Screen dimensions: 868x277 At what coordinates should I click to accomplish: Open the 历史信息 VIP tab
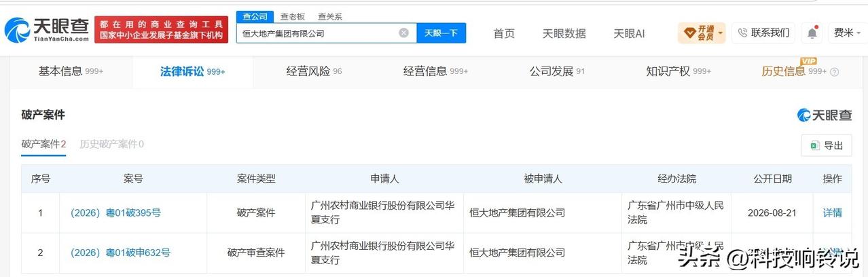(x=795, y=71)
